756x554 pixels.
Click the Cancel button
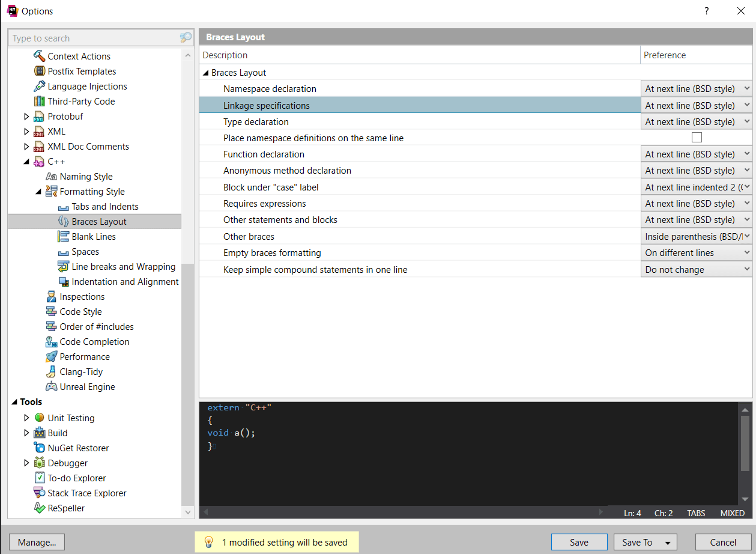[x=723, y=542]
